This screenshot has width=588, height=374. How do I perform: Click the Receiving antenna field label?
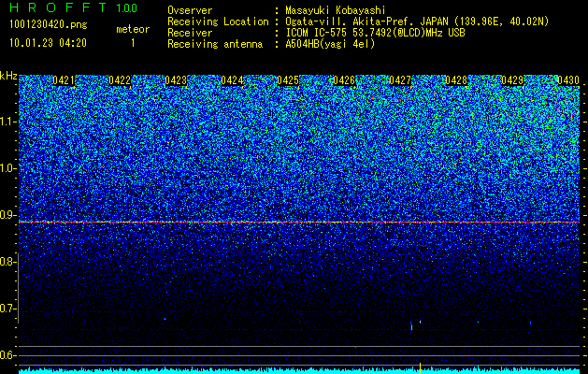pos(215,44)
